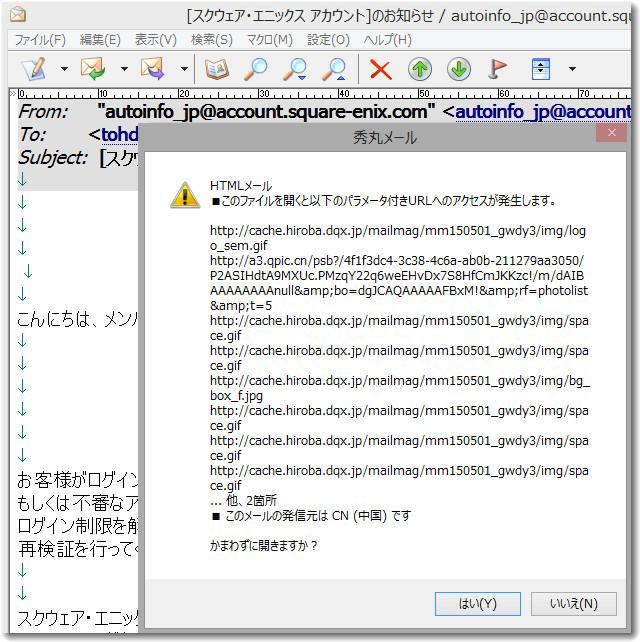This screenshot has width=640, height=642.
Task: Click the '… 他、2箇所' text
Action: (243, 500)
